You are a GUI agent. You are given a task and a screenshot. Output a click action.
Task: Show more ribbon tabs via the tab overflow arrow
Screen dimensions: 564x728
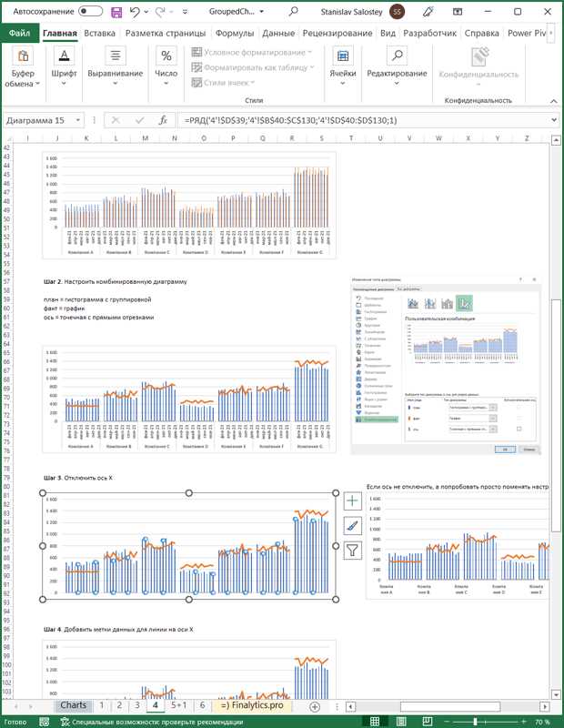pyautogui.click(x=551, y=33)
